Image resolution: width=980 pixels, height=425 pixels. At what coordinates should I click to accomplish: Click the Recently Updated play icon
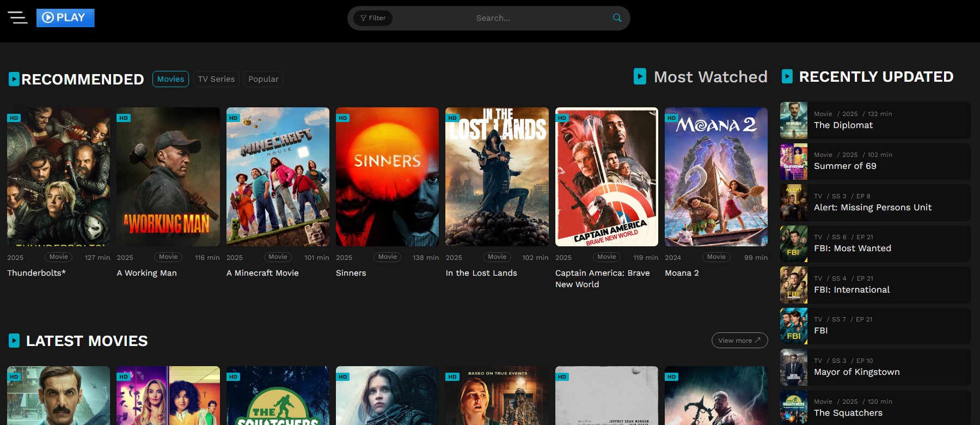(x=787, y=76)
